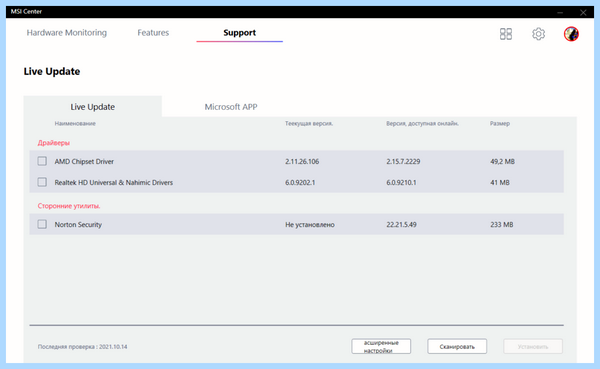Viewport: 600px width, 369px height.
Task: Click the Размер column header
Action: [500, 124]
